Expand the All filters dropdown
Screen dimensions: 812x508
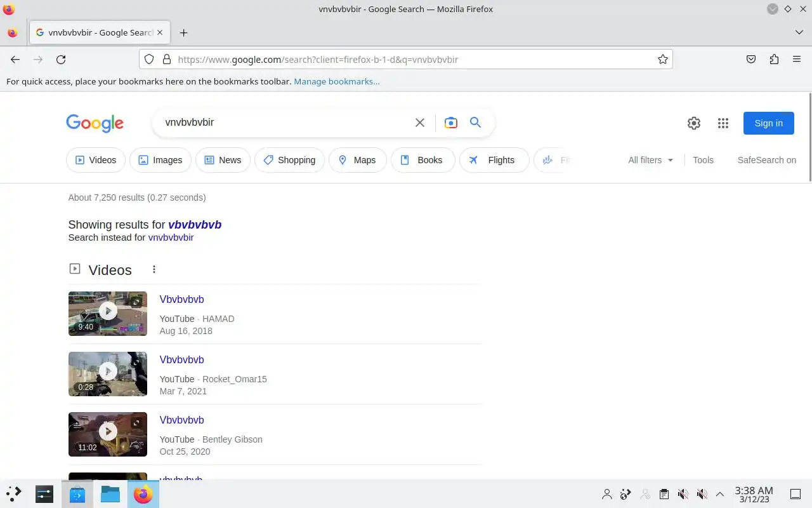click(x=651, y=160)
